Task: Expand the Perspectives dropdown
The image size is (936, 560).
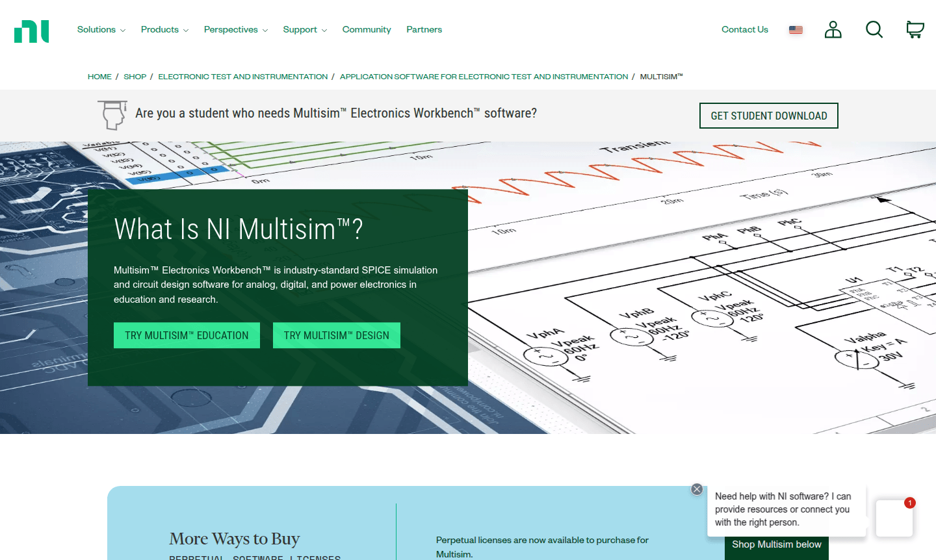Action: pyautogui.click(x=231, y=29)
